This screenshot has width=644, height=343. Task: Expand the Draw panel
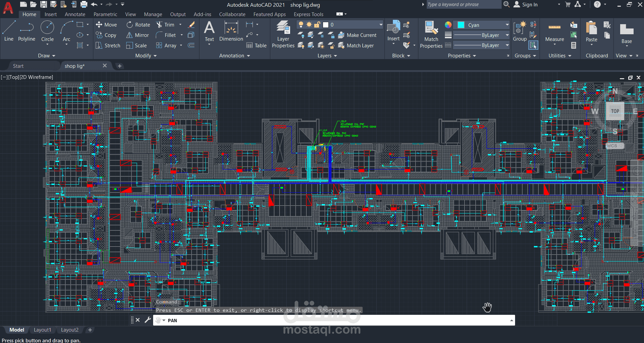click(46, 56)
